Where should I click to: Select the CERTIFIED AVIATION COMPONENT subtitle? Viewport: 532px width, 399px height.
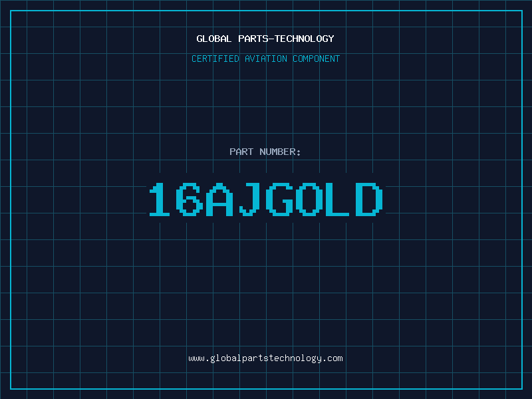point(265,59)
